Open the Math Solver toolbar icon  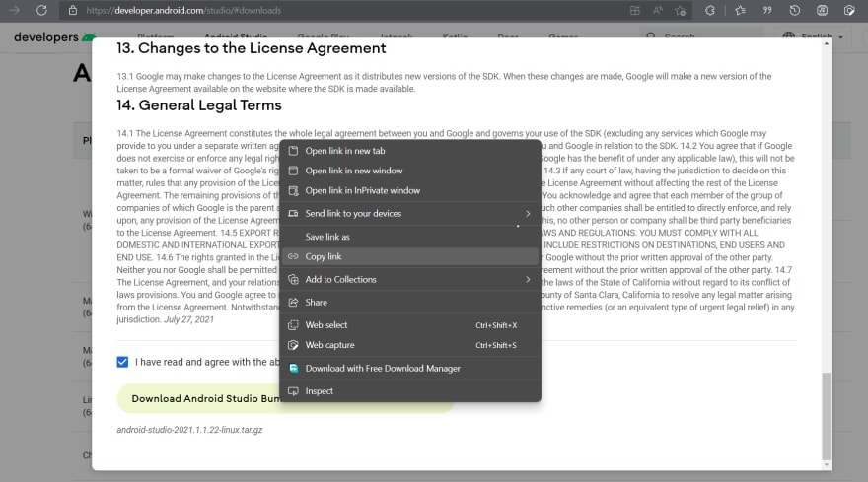(x=822, y=10)
